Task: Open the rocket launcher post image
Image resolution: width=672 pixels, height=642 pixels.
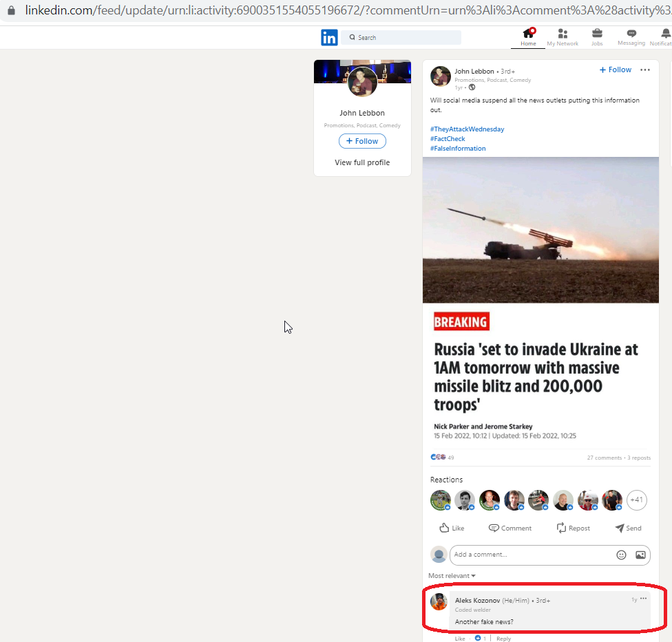Action: point(540,230)
